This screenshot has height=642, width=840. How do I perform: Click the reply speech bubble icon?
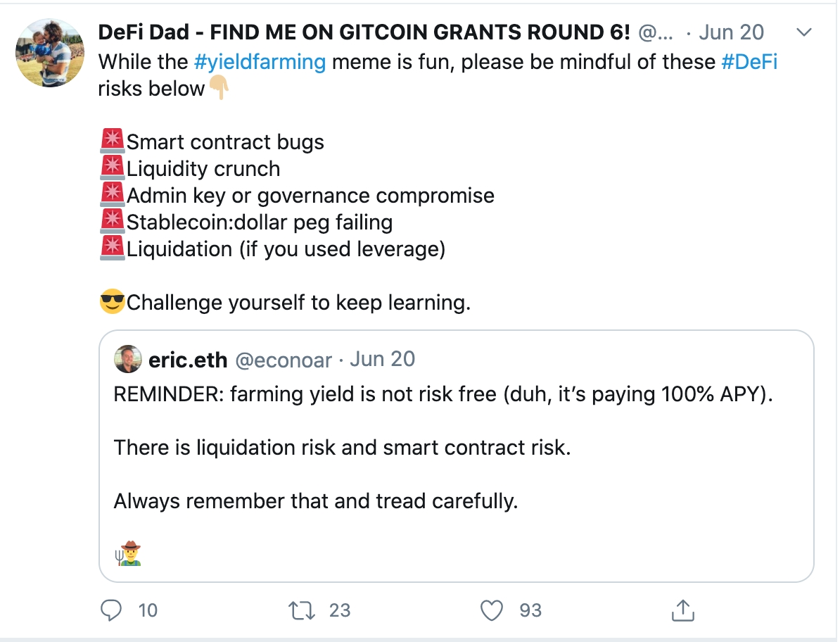click(x=112, y=610)
